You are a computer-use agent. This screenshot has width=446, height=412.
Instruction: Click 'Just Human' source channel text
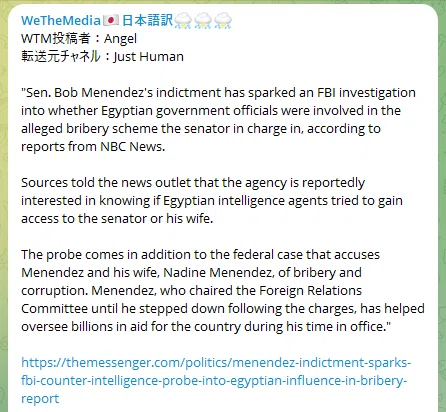click(x=149, y=57)
